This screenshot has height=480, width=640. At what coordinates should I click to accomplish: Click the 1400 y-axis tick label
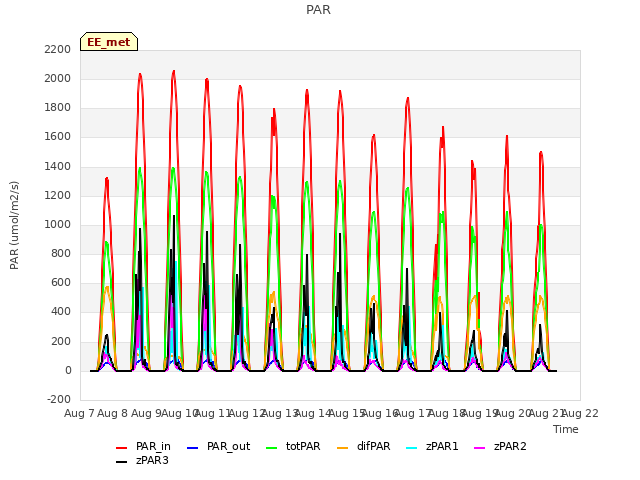(58, 167)
